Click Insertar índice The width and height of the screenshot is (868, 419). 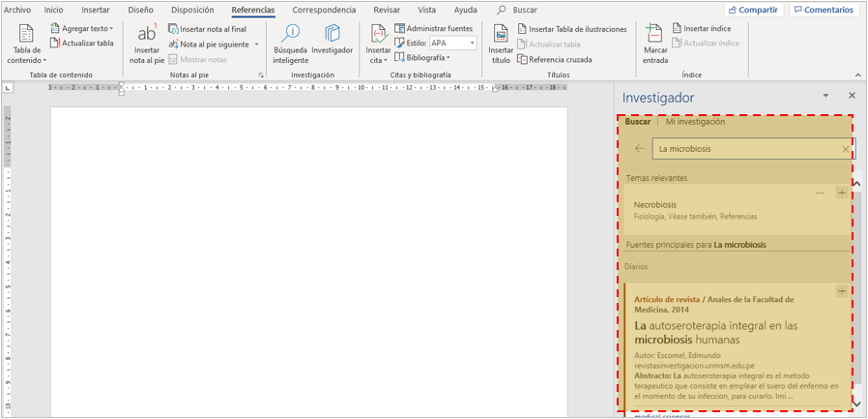[702, 28]
